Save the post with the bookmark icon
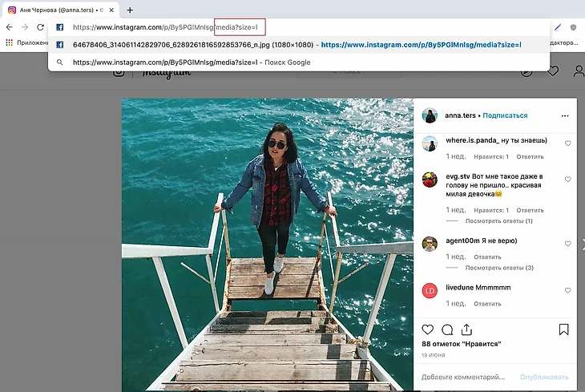 (564, 329)
